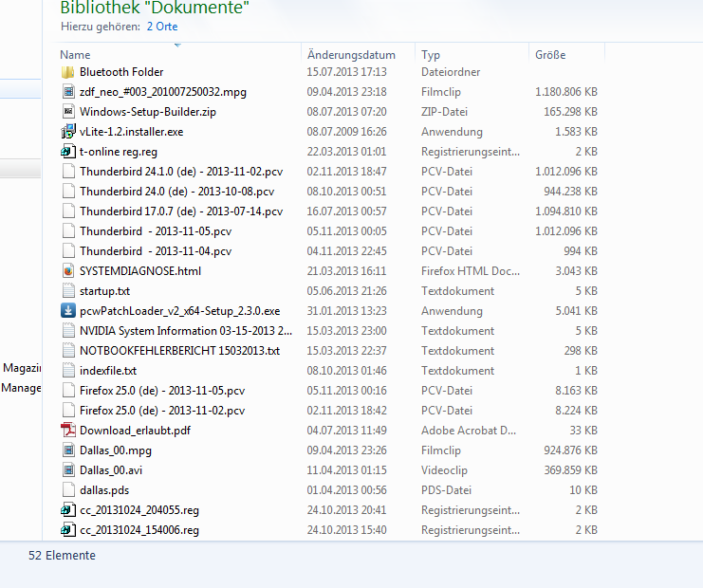Click the file icon of Thunderbird - 2013-11-04.pcv
This screenshot has height=588, width=703.
[68, 251]
